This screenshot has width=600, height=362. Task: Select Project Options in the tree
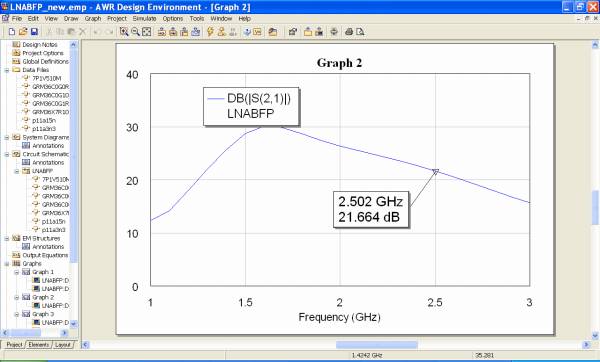(x=42, y=53)
